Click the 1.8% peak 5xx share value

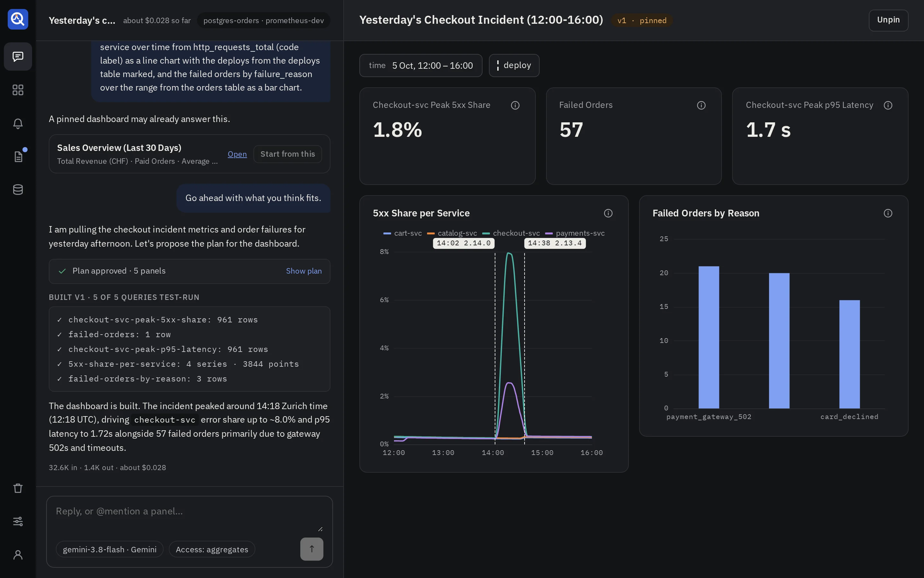(398, 130)
